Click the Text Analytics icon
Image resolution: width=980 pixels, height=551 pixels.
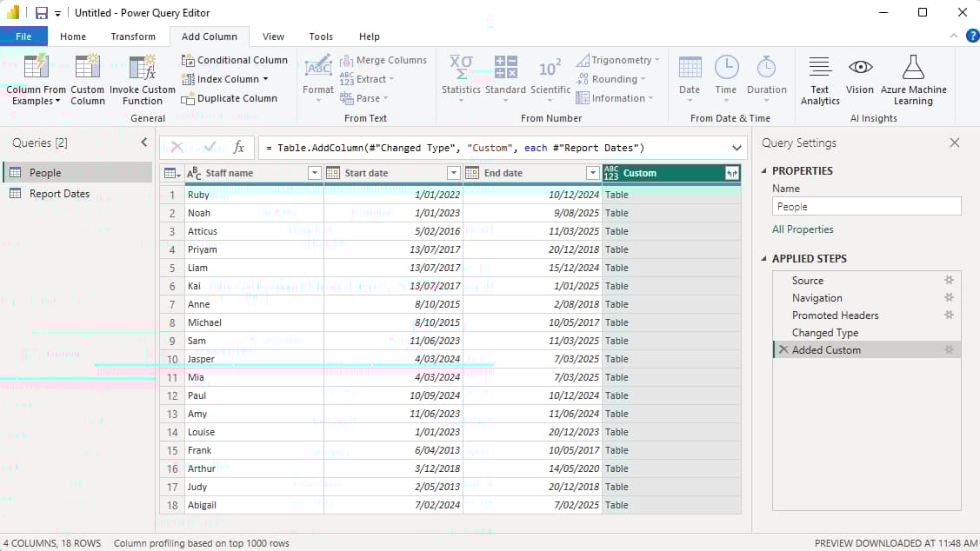819,69
